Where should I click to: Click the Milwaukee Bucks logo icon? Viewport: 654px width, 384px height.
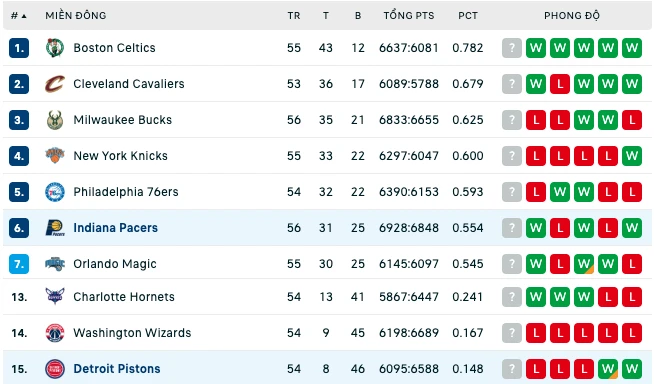(55, 120)
